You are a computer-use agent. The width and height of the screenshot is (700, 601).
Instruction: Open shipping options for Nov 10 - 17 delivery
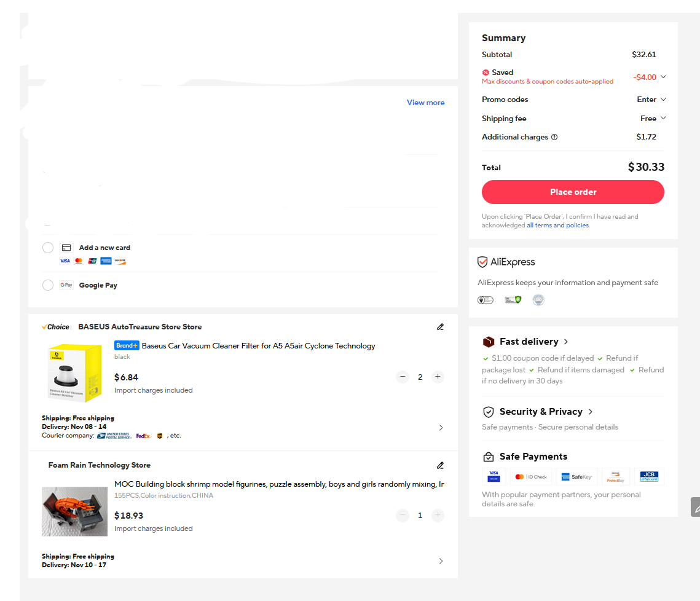(441, 561)
